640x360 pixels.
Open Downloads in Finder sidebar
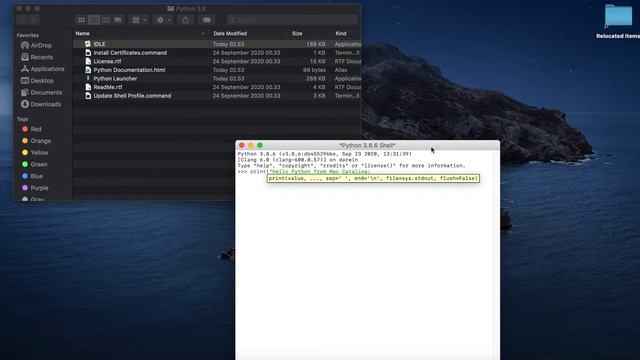coord(41,104)
